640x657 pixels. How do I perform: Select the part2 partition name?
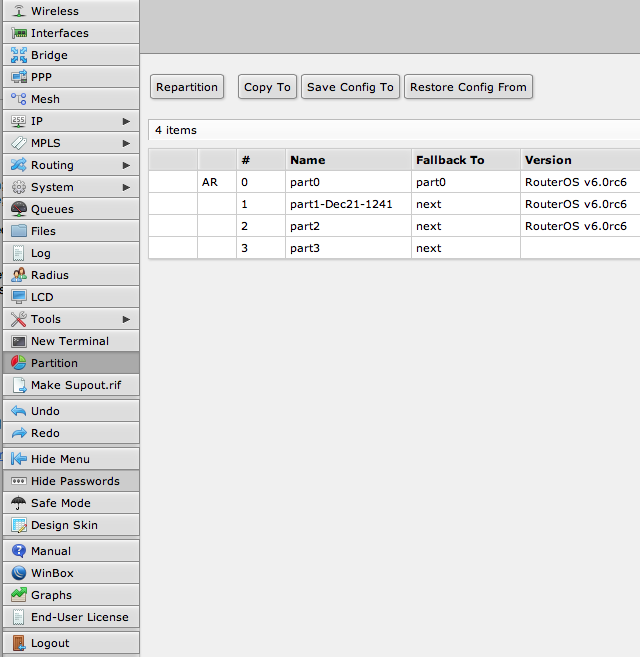(x=305, y=226)
